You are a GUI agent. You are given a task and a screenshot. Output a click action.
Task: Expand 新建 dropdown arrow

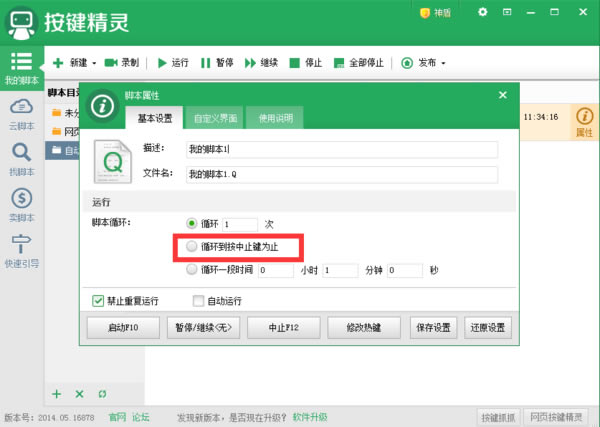(94, 63)
